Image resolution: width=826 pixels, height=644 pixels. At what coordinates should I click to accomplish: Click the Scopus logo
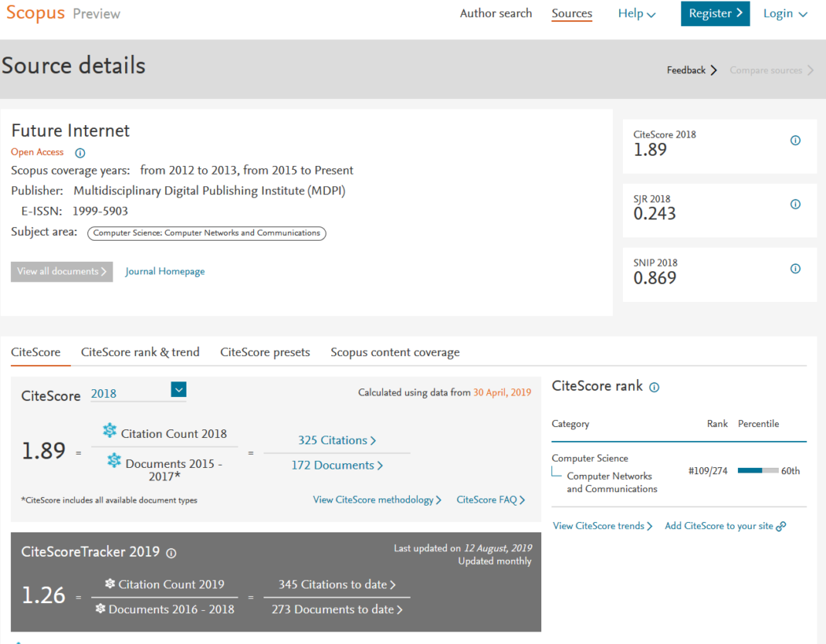coord(35,13)
